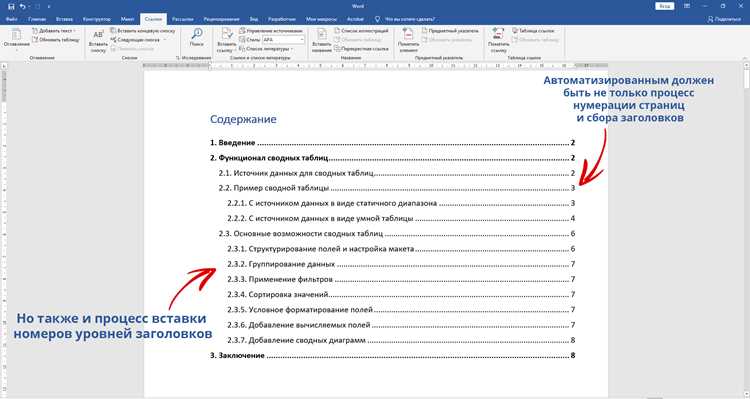This screenshot has height=399, width=750.
Task: Insert a footnote with Вставить сноску
Action: pos(98,40)
